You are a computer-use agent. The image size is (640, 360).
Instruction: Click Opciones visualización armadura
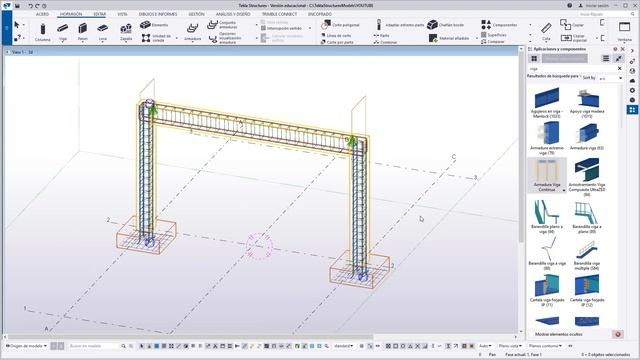click(x=225, y=38)
